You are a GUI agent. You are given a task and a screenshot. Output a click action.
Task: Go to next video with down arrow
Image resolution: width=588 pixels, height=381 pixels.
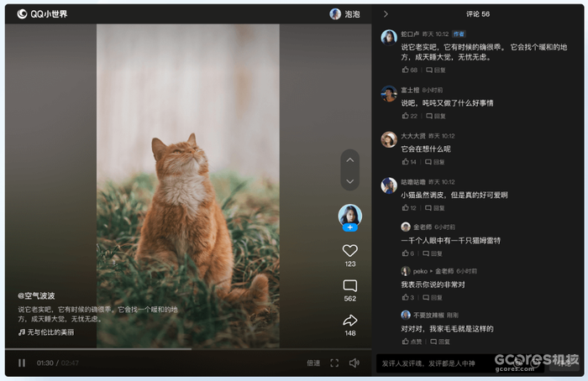350,181
